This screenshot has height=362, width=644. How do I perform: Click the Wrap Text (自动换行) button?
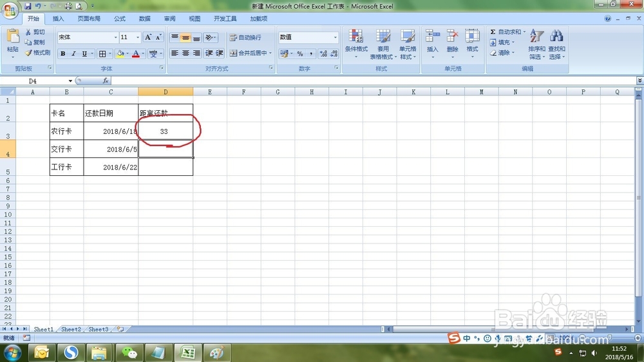pos(245,37)
